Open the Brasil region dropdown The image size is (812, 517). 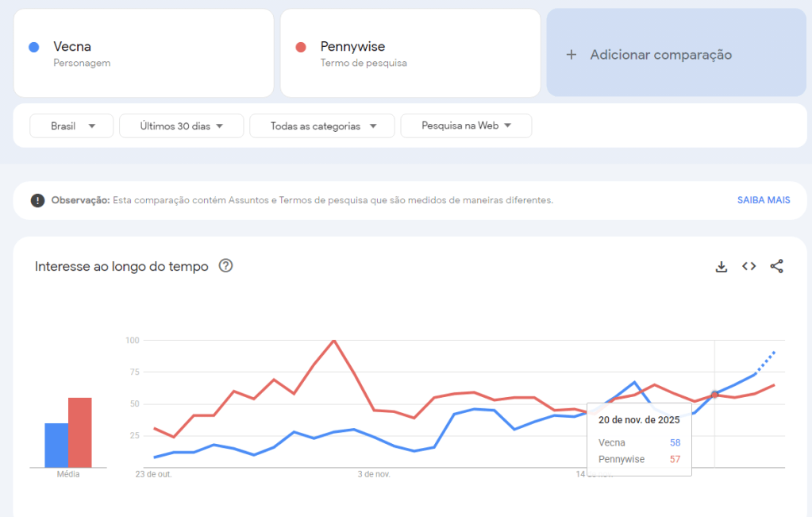[x=72, y=125]
